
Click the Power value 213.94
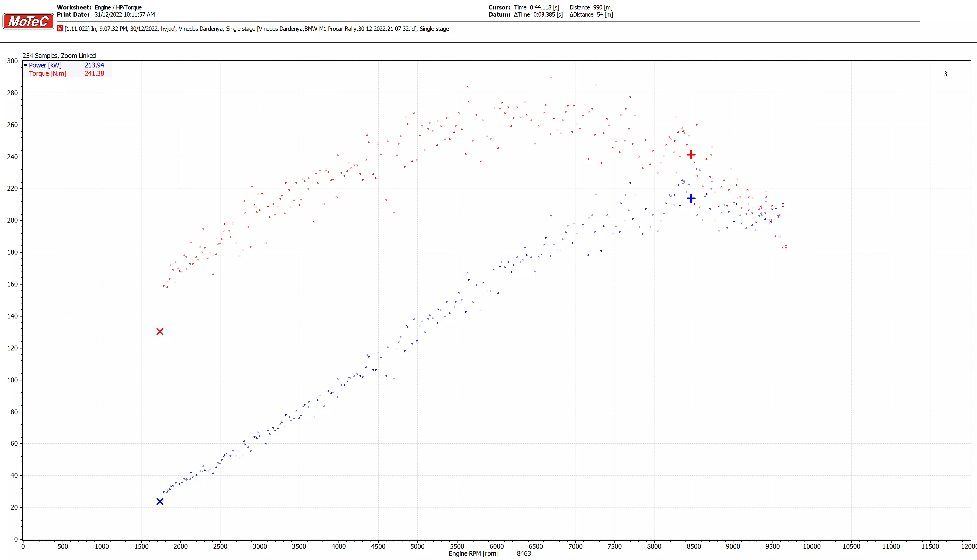[94, 65]
